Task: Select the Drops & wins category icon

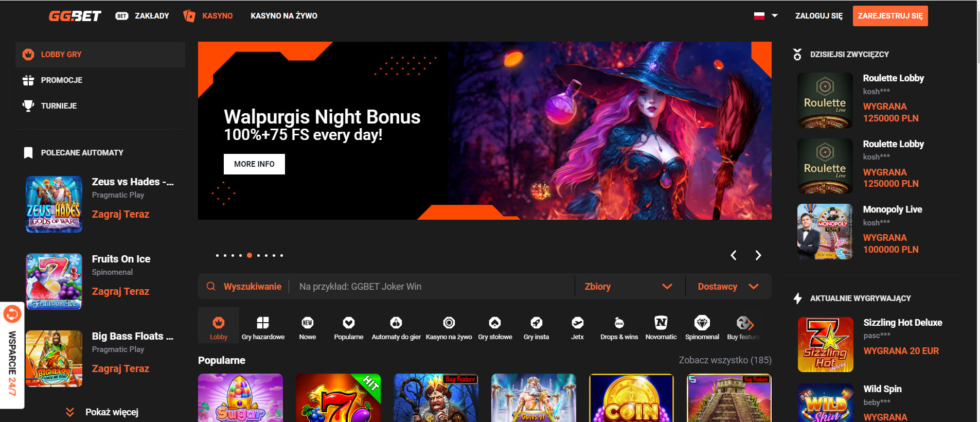Action: pos(619,323)
